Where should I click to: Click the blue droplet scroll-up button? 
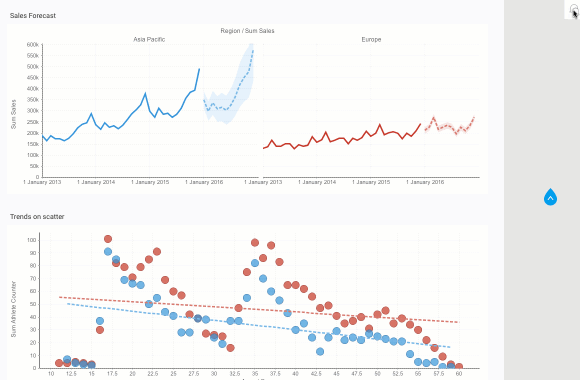(x=550, y=197)
